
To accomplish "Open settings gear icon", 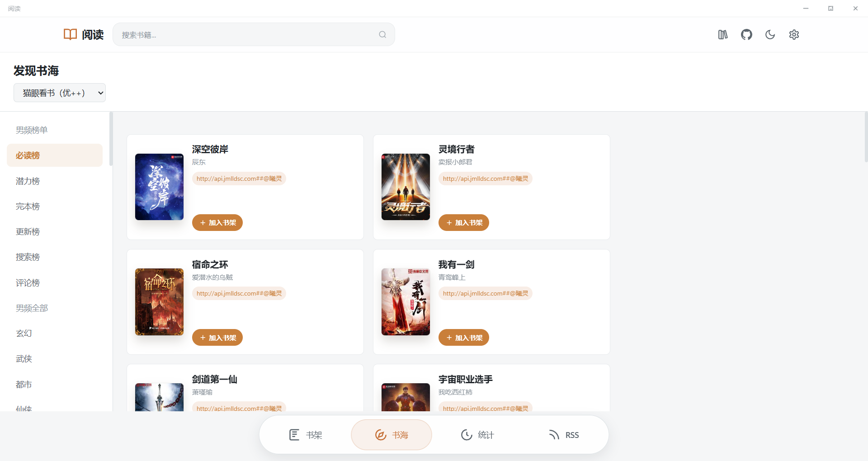I will click(794, 34).
